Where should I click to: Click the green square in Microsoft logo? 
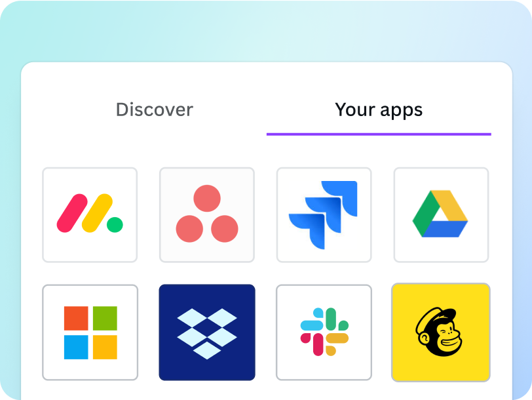coord(105,318)
